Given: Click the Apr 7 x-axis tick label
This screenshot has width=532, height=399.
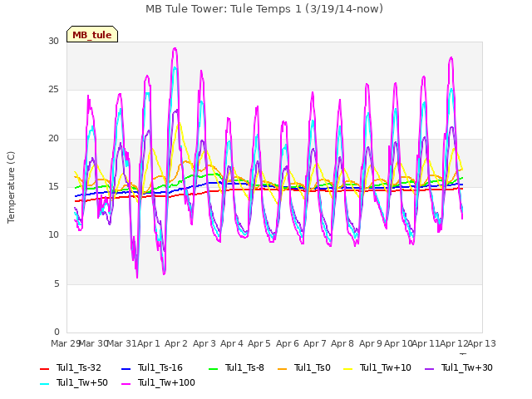Looking at the screenshot, I should coord(315,343).
